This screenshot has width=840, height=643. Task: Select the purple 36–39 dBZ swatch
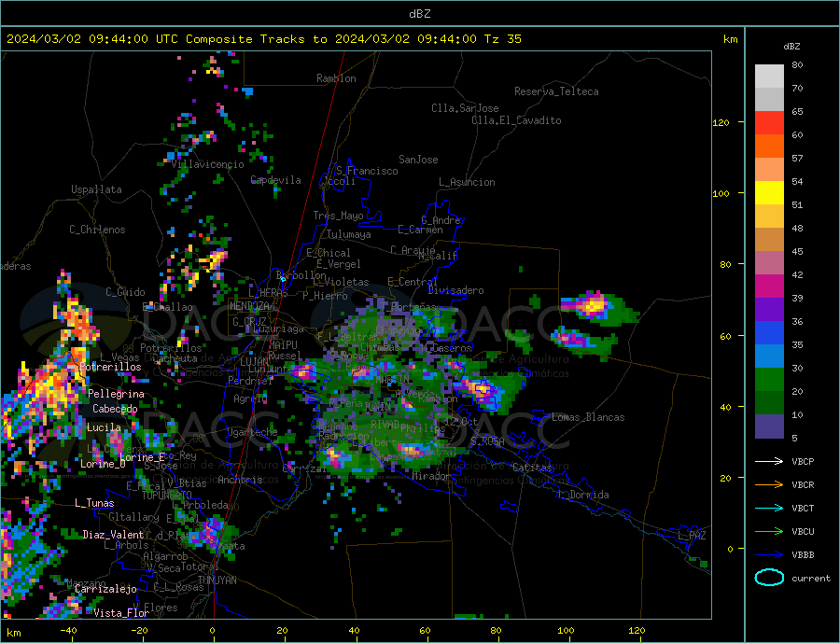(770, 310)
